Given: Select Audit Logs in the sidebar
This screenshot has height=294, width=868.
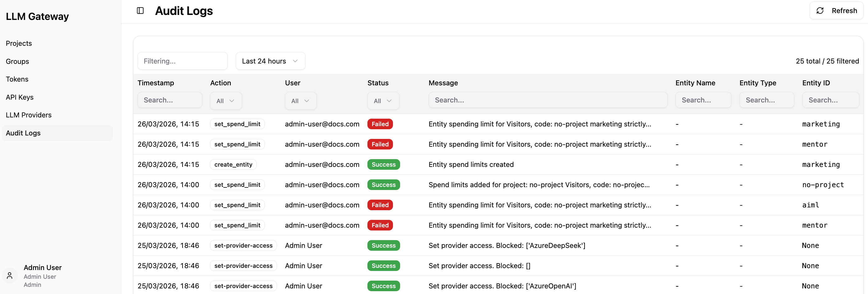Looking at the screenshot, I should [x=57, y=133].
